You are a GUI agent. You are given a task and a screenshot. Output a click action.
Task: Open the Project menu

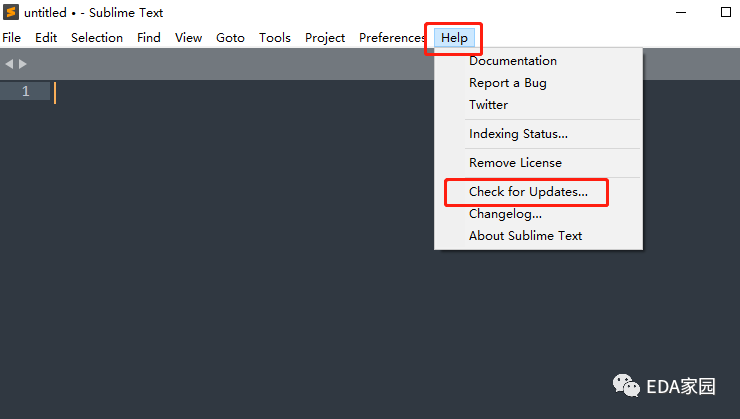(325, 38)
